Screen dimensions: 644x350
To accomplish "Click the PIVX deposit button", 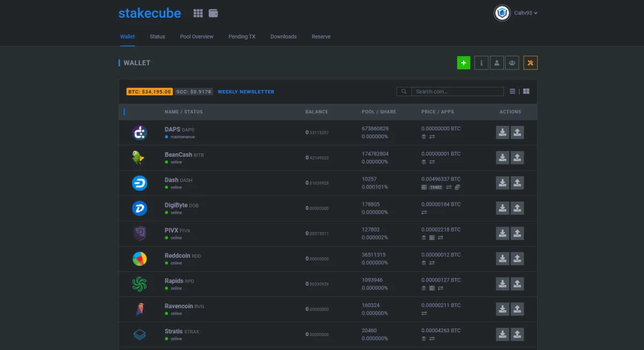I will [x=502, y=233].
